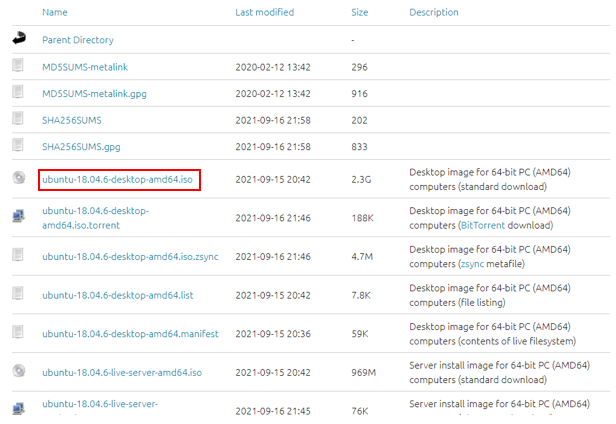Download the desktop-amd64.iso.torrent file
Screen dimensions: 616x424
(x=95, y=218)
